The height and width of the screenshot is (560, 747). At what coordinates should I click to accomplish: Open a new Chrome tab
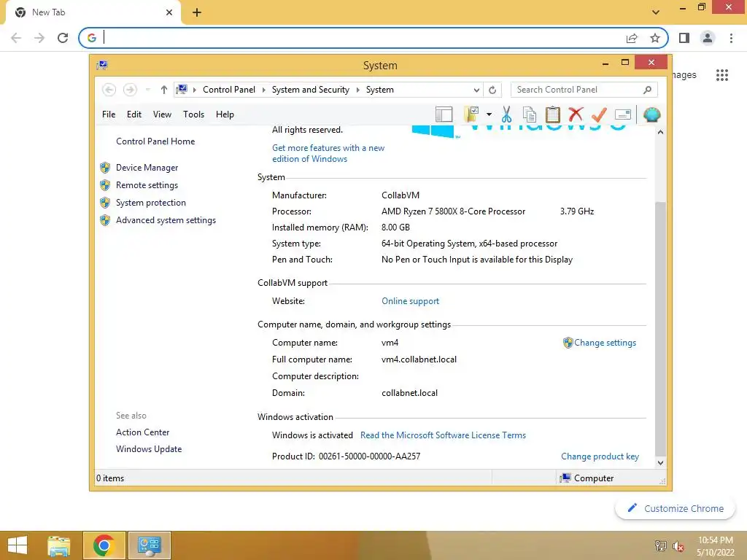point(197,12)
